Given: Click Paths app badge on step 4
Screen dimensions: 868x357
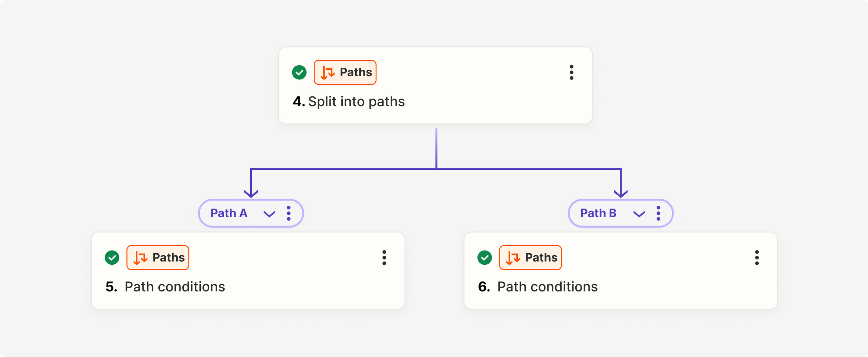Looking at the screenshot, I should (345, 73).
